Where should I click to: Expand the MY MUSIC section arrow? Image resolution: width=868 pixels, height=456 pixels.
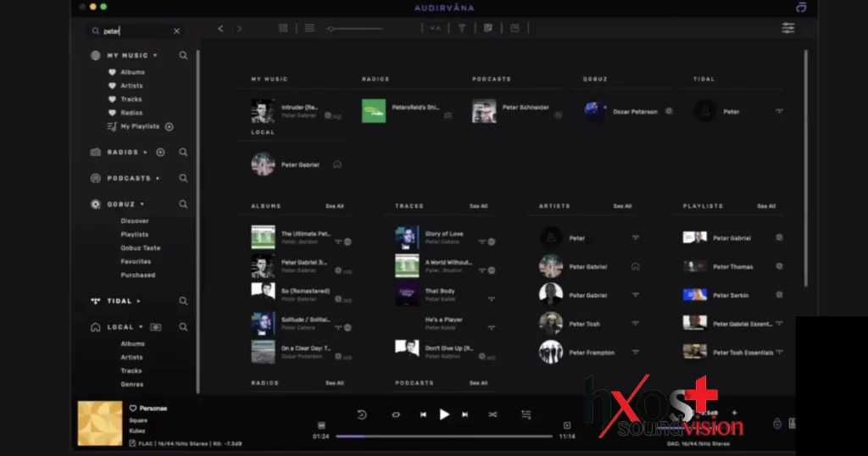tap(156, 55)
